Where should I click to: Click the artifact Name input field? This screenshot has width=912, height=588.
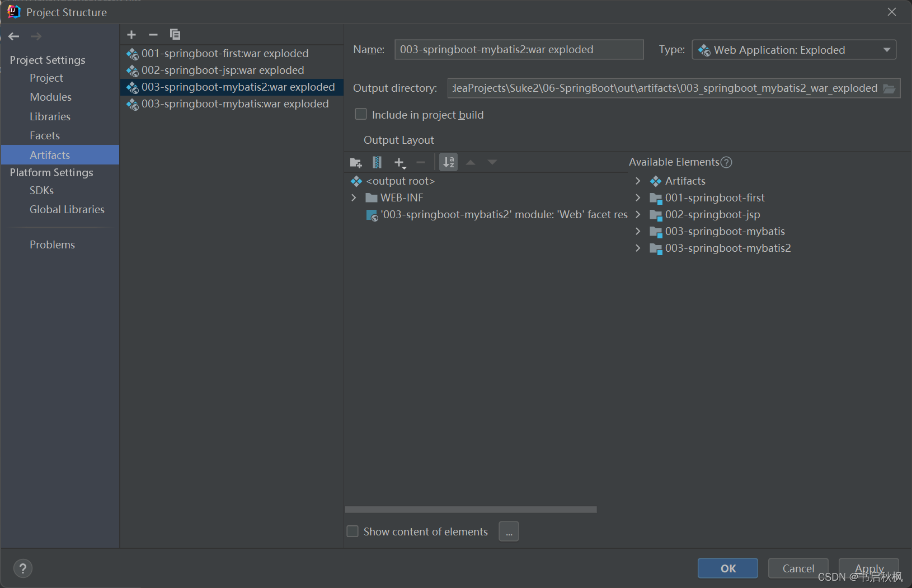(519, 50)
